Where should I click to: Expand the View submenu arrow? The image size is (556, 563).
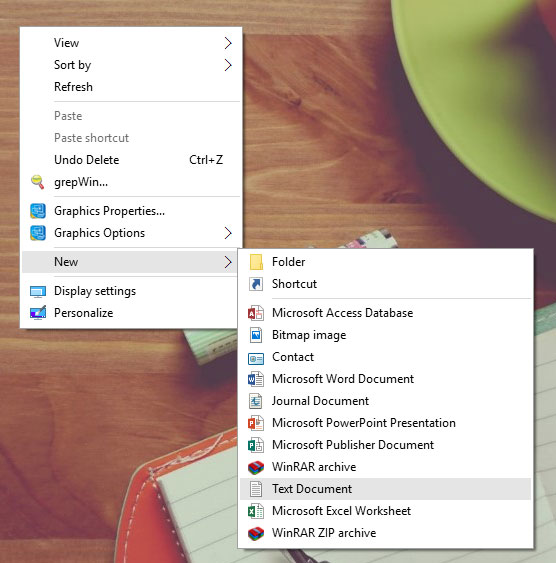pyautogui.click(x=228, y=43)
